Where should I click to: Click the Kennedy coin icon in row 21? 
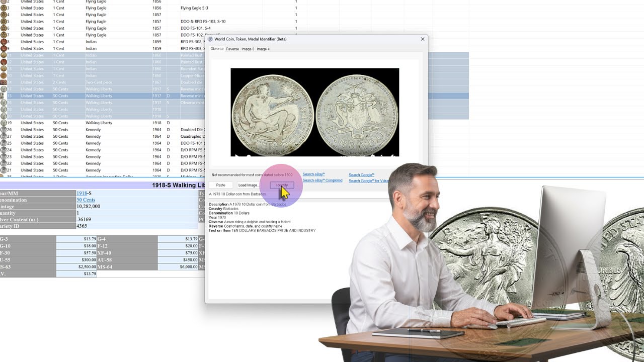click(4, 170)
